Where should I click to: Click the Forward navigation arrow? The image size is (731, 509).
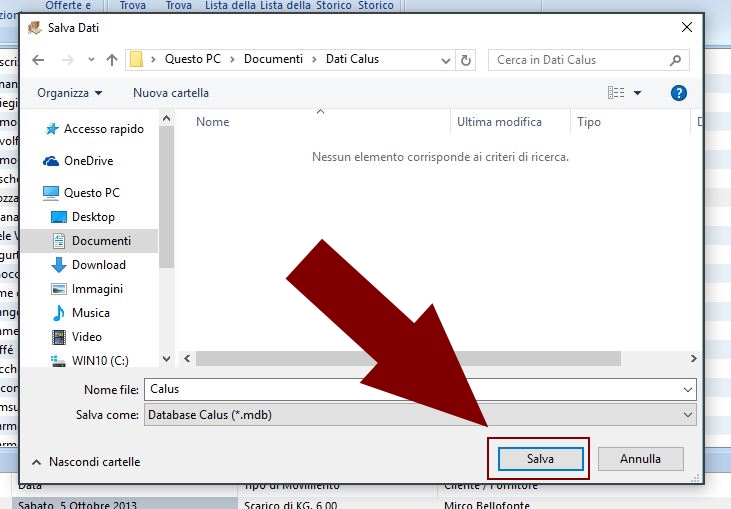[68, 60]
